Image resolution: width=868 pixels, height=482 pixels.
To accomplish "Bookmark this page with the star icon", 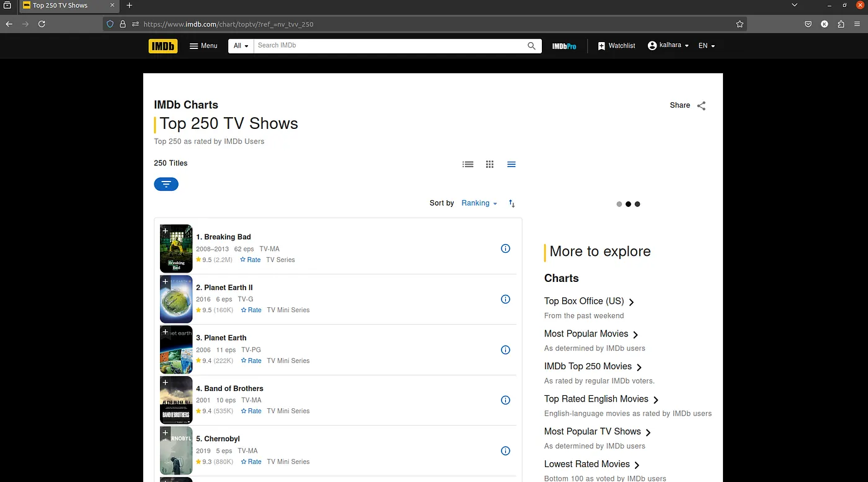I will tap(740, 24).
